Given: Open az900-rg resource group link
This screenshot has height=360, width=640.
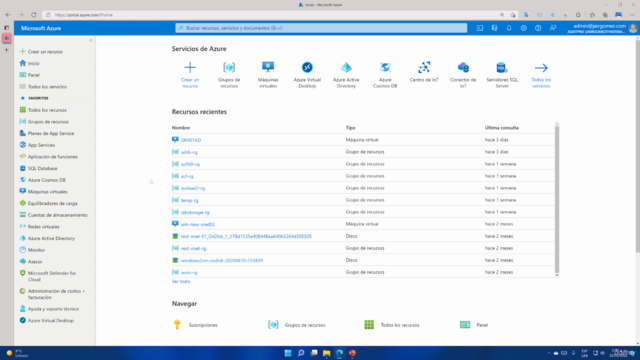Looking at the screenshot, I should 190,164.
